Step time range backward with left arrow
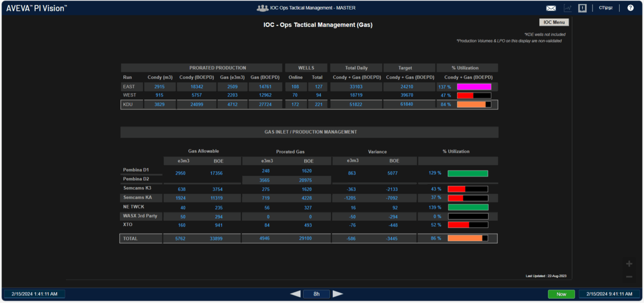The image size is (644, 303). coord(295,294)
